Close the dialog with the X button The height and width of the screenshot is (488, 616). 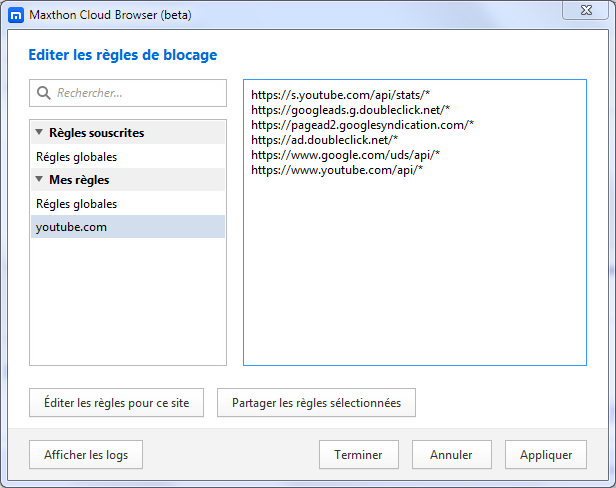[x=586, y=10]
